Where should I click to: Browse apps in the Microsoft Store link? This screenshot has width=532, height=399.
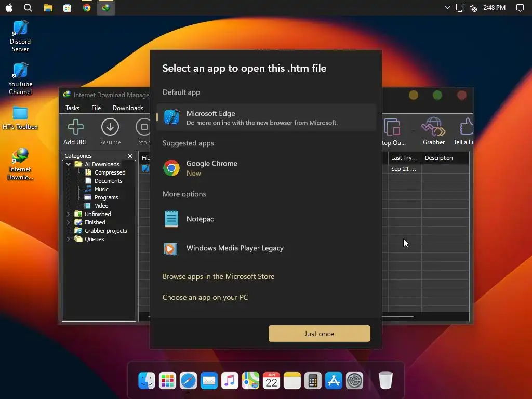coord(219,276)
